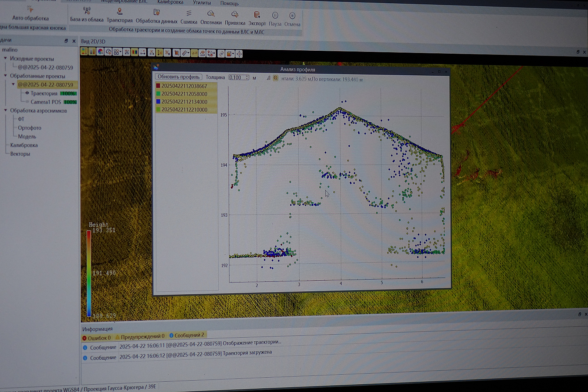Image resolution: width=588 pixels, height=392 pixels.
Task: Click the color wheel icon in view toolbar
Action: pyautogui.click(x=100, y=52)
